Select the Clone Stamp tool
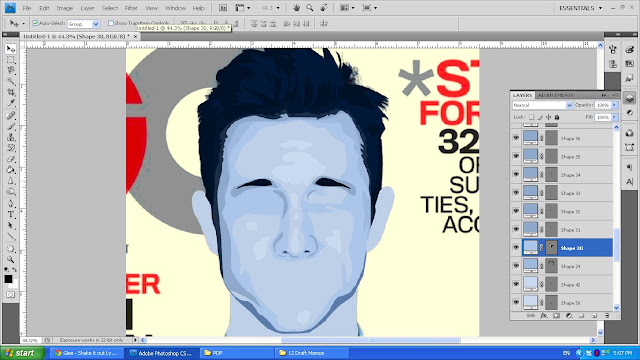This screenshot has height=360, width=640. click(x=11, y=137)
